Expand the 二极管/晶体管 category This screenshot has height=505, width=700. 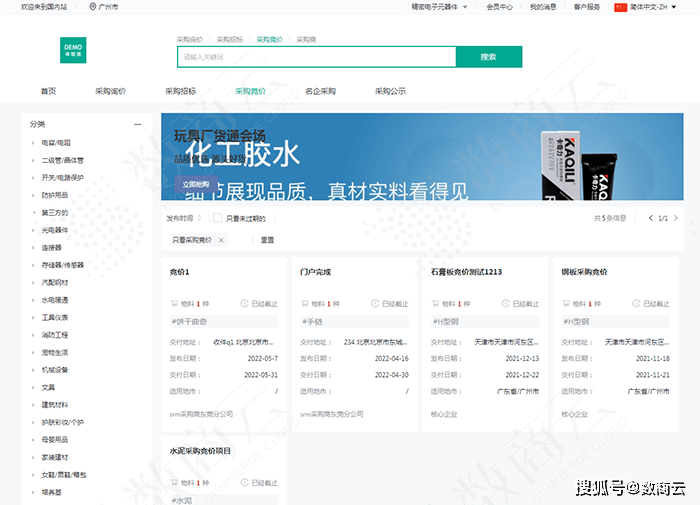(33, 160)
